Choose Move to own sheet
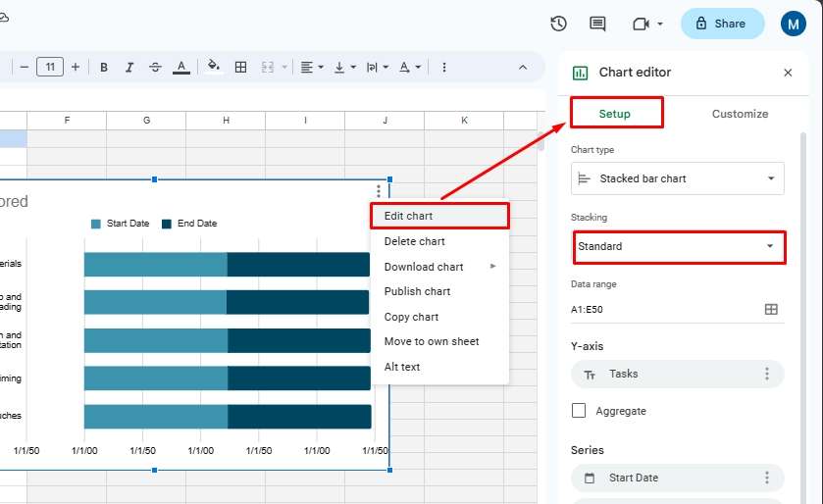 [x=439, y=341]
